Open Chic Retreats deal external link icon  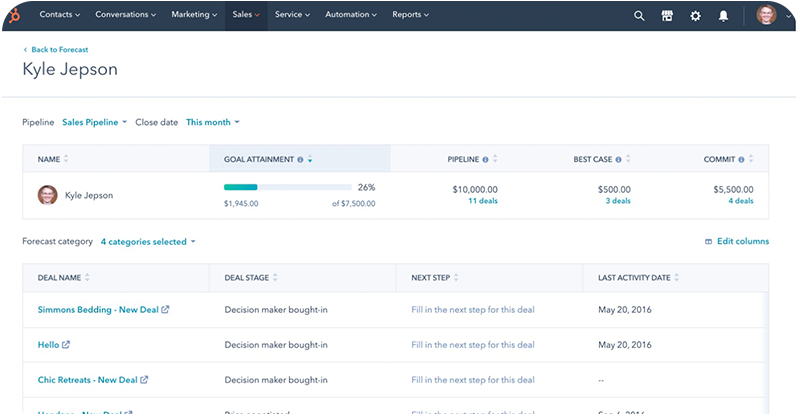click(x=144, y=380)
